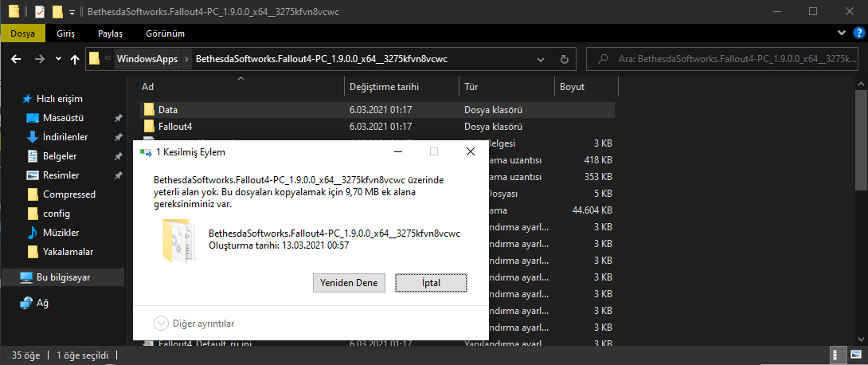Open Masaüstü in the sidebar
Image resolution: width=868 pixels, height=365 pixels.
click(x=63, y=118)
